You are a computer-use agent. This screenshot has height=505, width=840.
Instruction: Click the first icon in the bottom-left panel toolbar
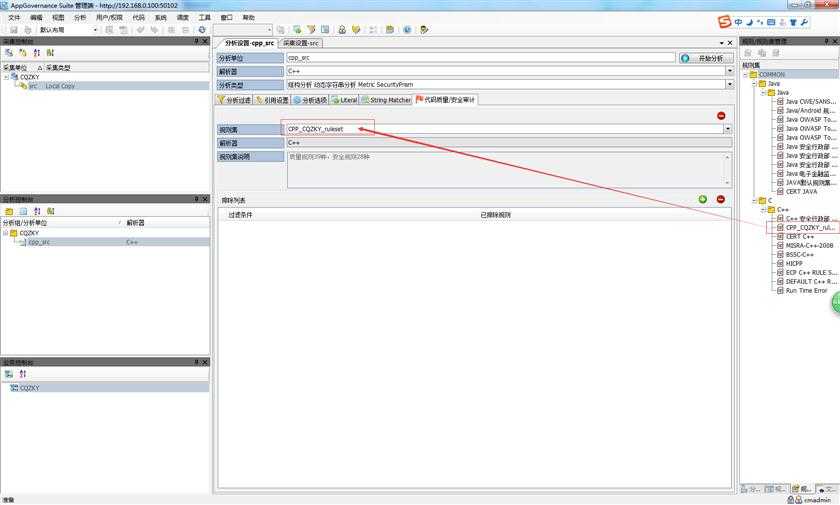pyautogui.click(x=9, y=374)
